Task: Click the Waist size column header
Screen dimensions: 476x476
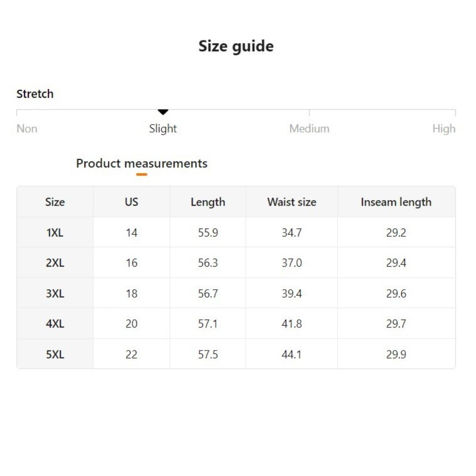Action: (292, 202)
